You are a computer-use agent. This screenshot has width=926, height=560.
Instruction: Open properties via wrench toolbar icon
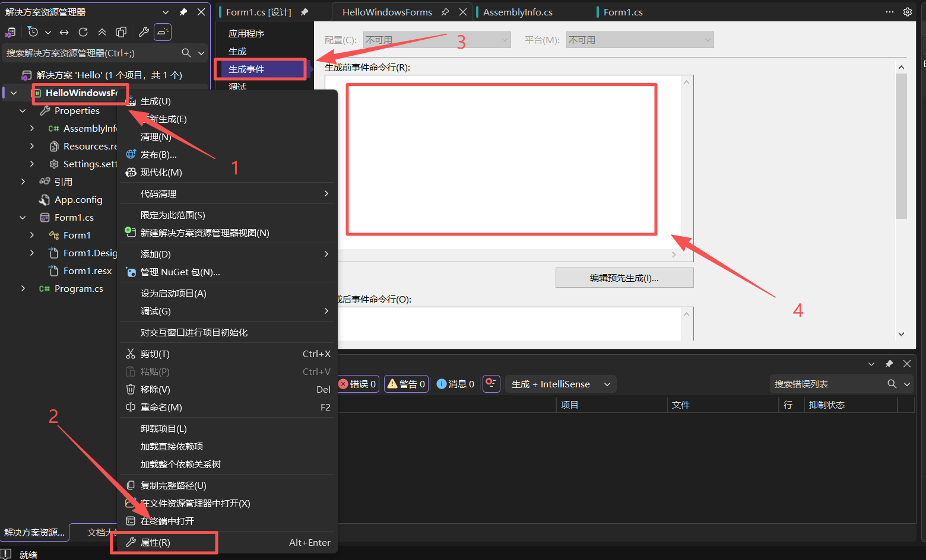pyautogui.click(x=144, y=32)
